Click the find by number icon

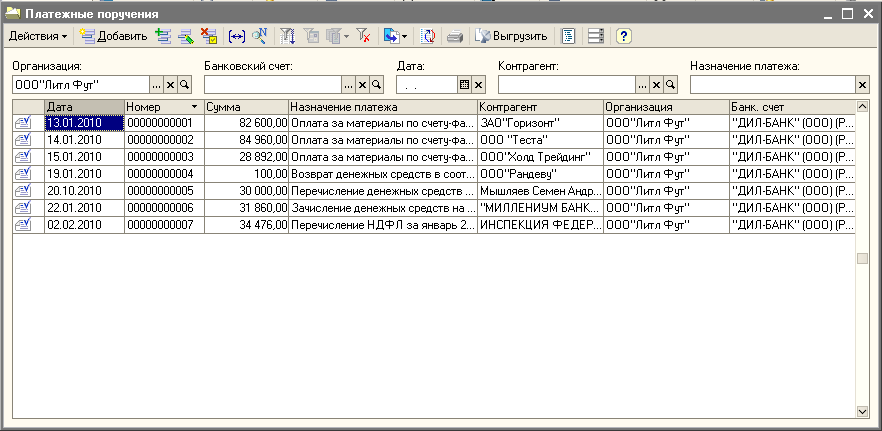[260, 36]
